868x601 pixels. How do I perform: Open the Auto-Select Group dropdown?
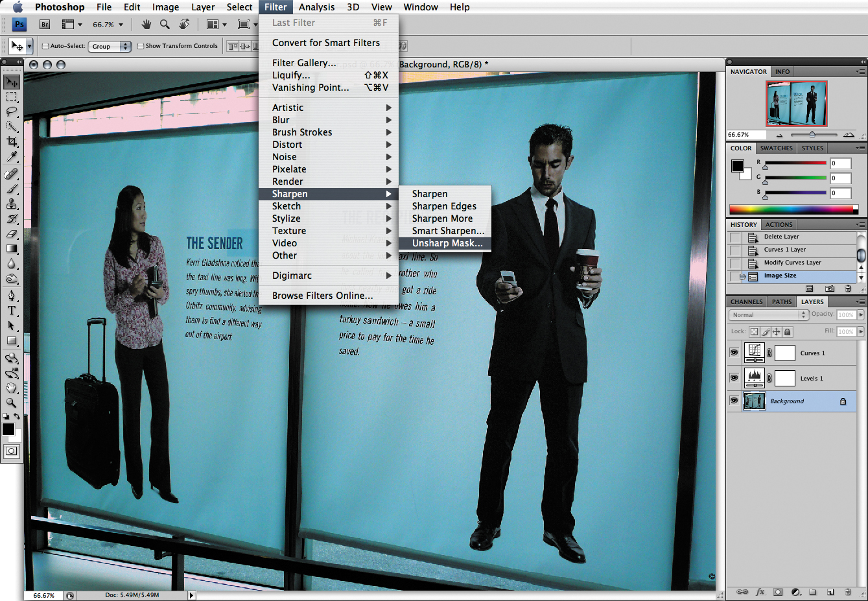pos(110,46)
